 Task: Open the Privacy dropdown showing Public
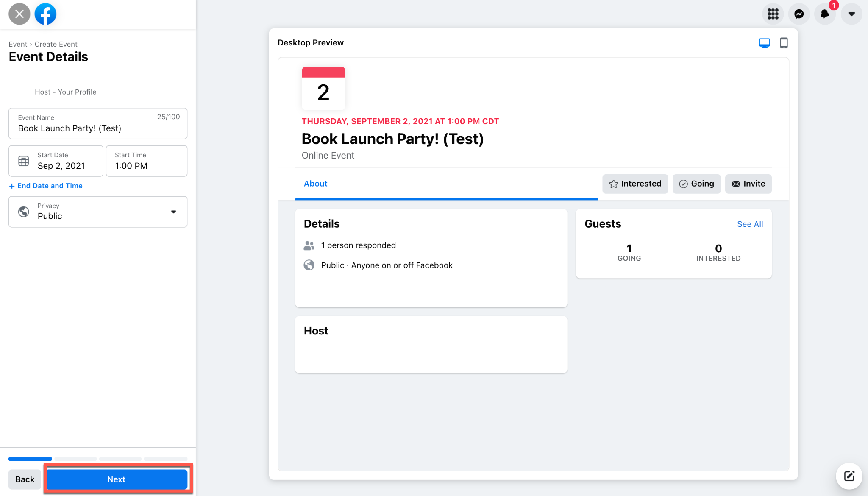(97, 212)
